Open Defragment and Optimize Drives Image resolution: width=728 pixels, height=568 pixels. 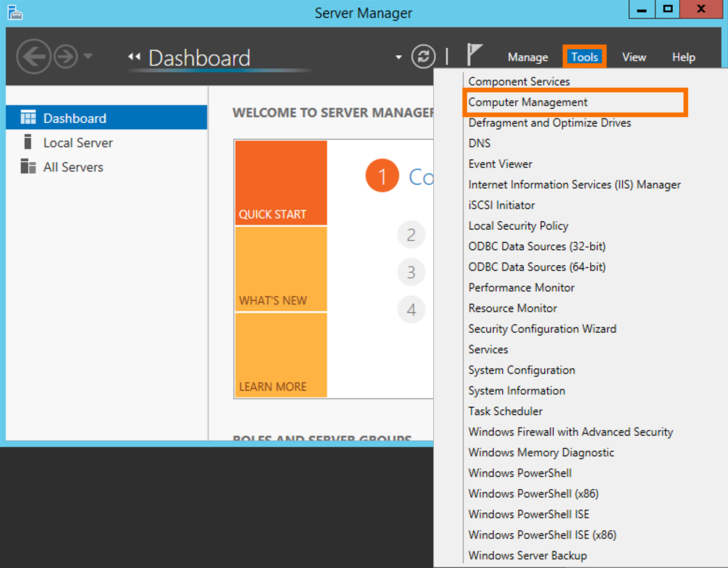coord(550,123)
